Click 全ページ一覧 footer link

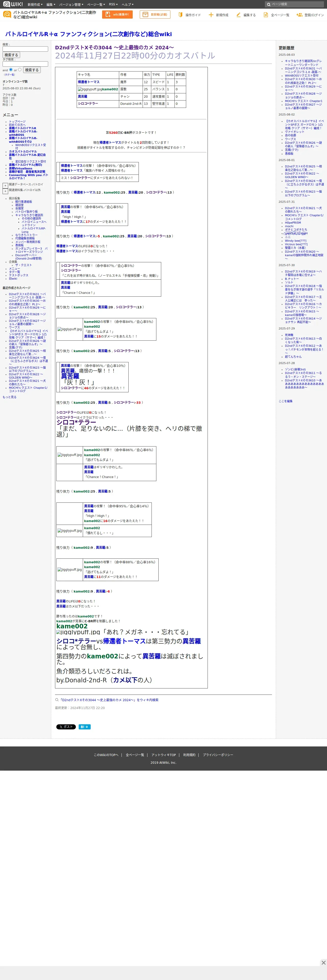click(x=135, y=755)
